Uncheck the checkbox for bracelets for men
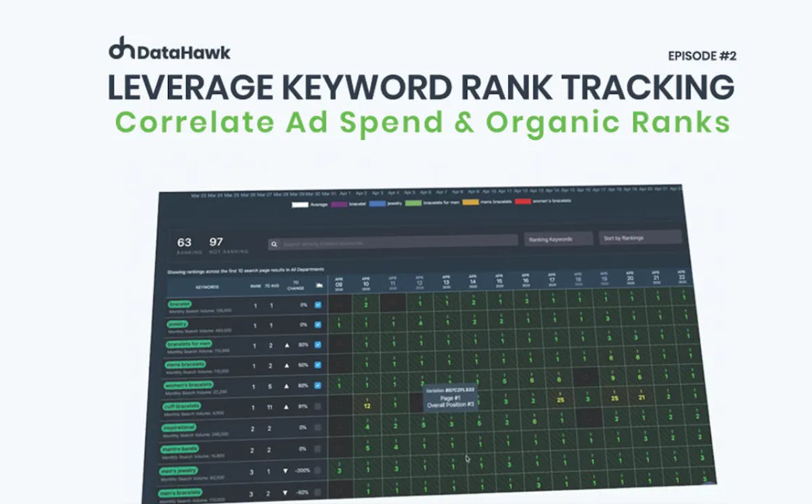The width and height of the screenshot is (812, 504). (319, 345)
